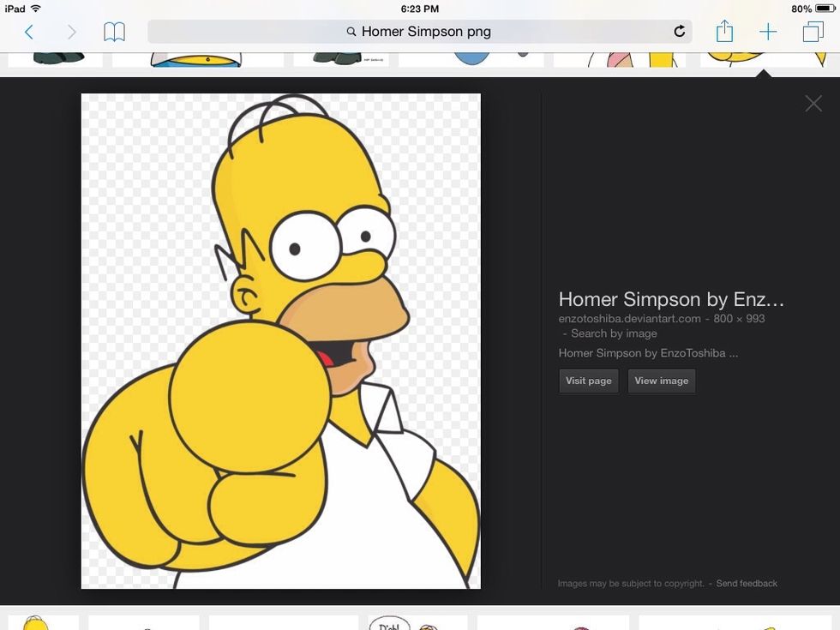Viewport: 840px width, 630px height.
Task: Open the Bookmarks panel
Action: [x=114, y=32]
